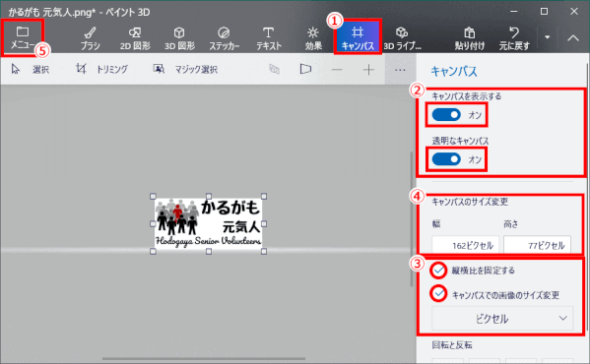Screen dimensions: 590x364
Task: Open the ステッカー stickers tool
Action: coord(225,38)
